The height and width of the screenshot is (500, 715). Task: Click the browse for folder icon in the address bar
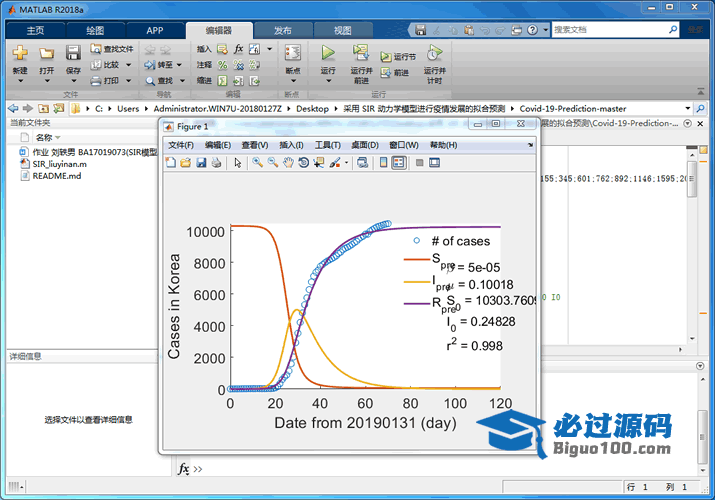(x=58, y=108)
